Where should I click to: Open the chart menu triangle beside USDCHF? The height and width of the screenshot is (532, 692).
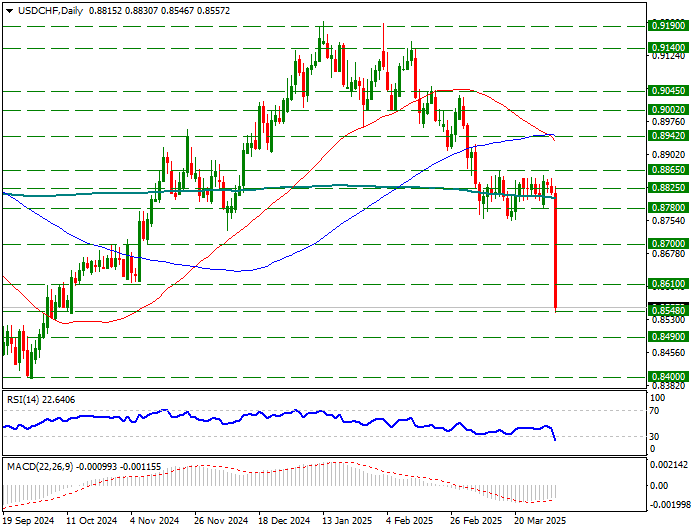pyautogui.click(x=9, y=11)
